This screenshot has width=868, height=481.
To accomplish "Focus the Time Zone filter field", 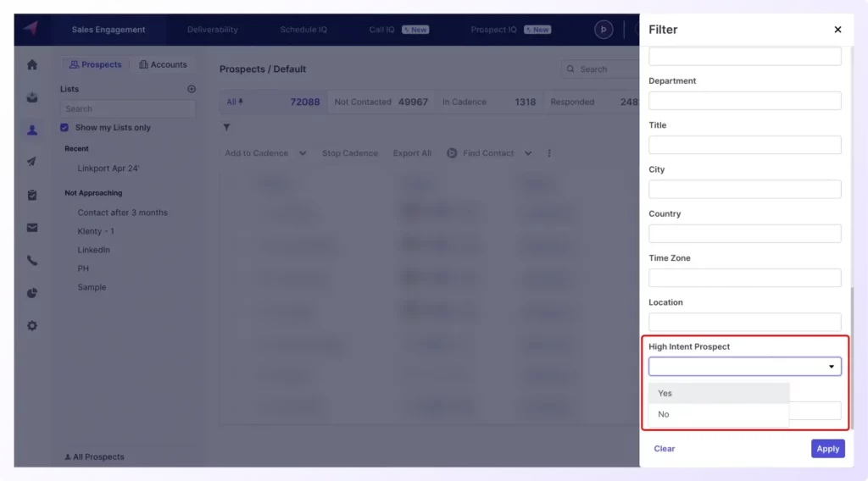I will click(x=744, y=278).
